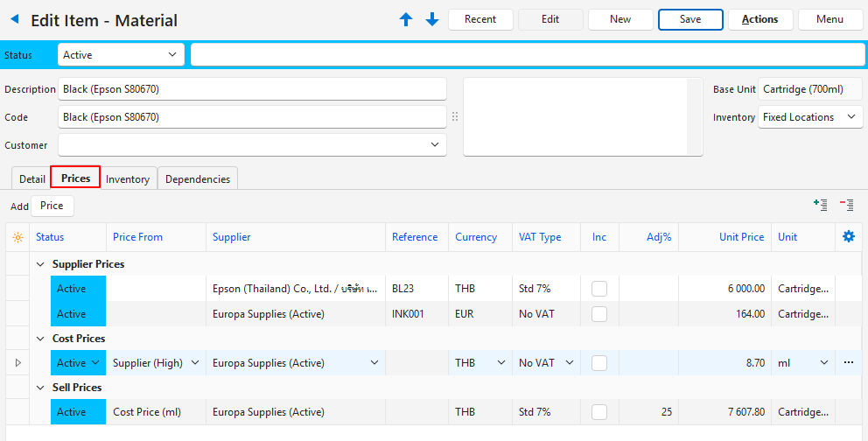Image resolution: width=868 pixels, height=441 pixels.
Task: Open the ellipsis menu on Cost Prices row
Action: click(848, 362)
